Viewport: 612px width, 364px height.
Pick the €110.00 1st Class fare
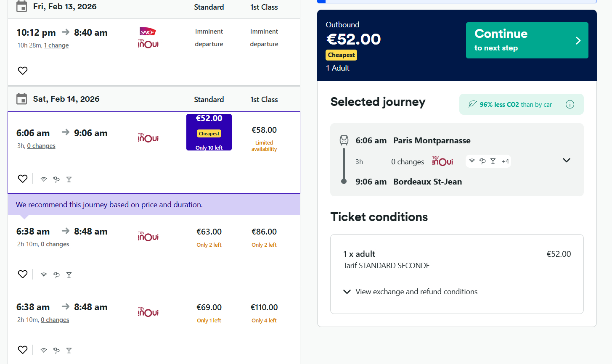pos(264,308)
